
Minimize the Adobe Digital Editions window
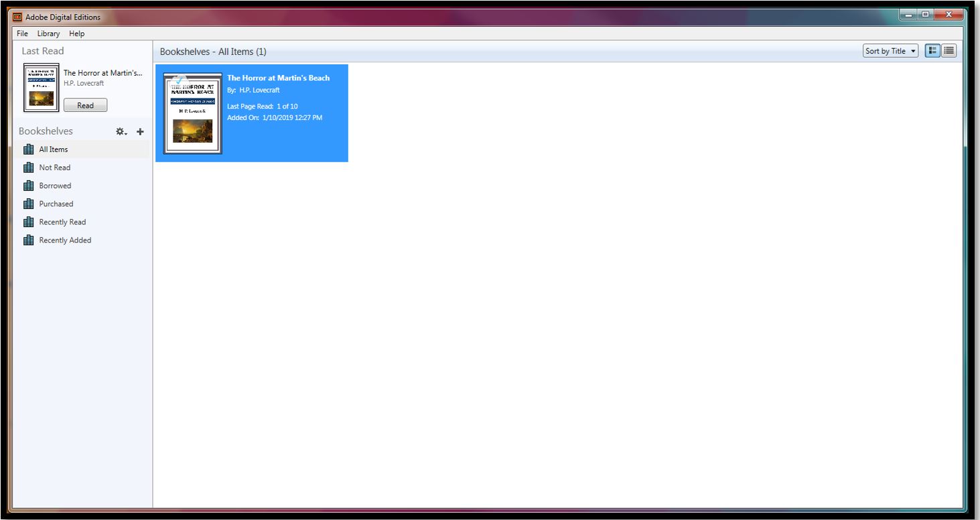pyautogui.click(x=908, y=14)
